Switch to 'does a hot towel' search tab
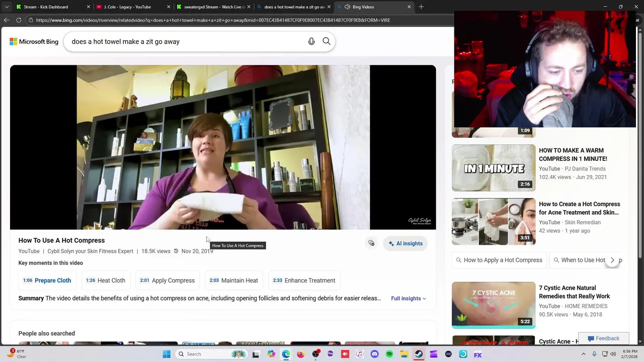This screenshot has width=644, height=362. click(x=294, y=7)
